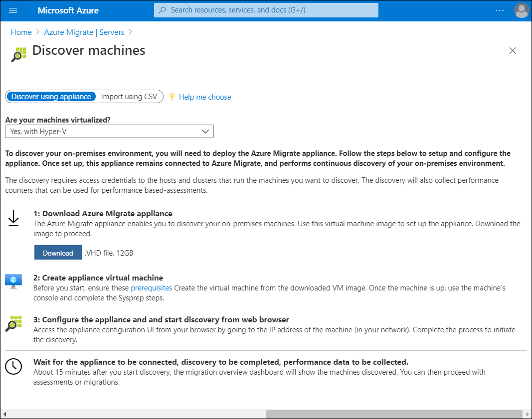This screenshot has height=419, width=532.
Task: Click the scrollbar right arrow
Action: [528, 414]
